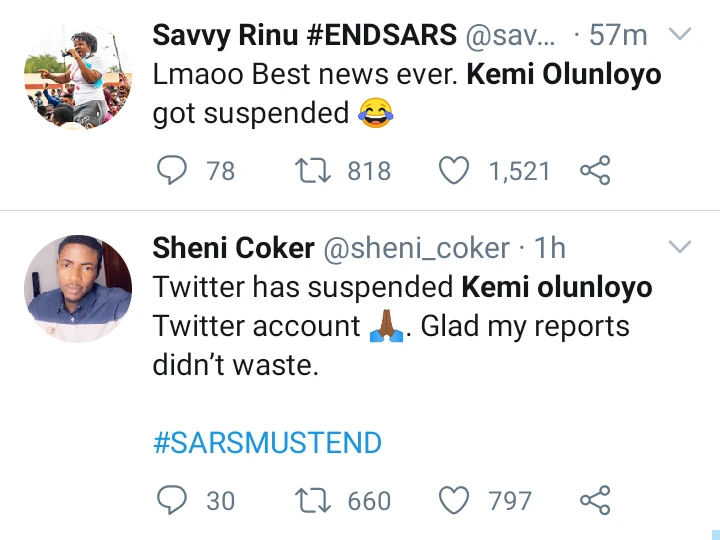Click the Sheni Coker display name

pyautogui.click(x=231, y=247)
